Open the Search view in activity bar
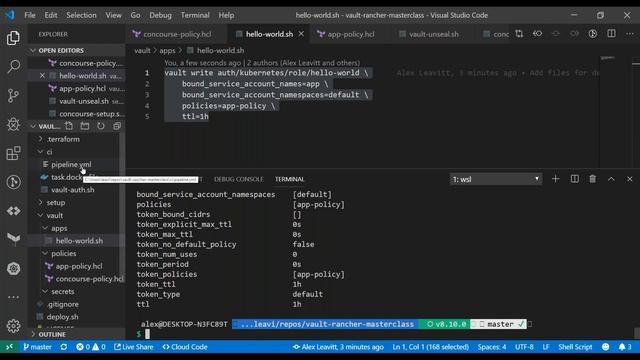 [13, 67]
